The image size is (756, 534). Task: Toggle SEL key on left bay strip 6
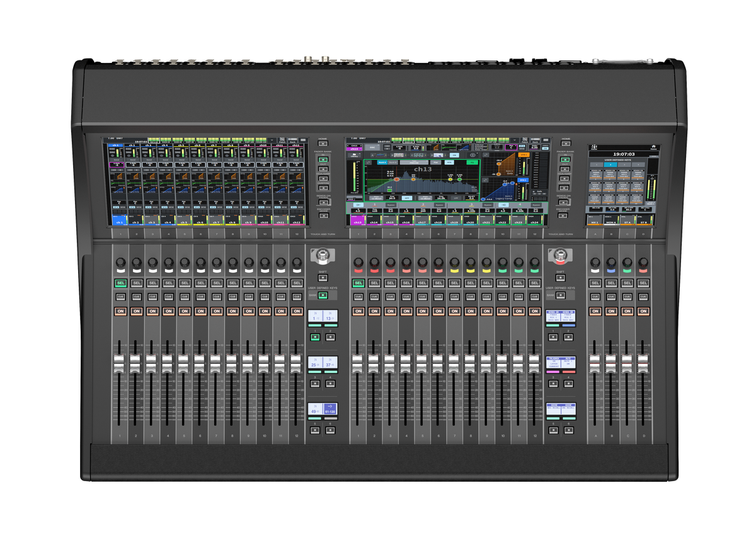(x=200, y=283)
